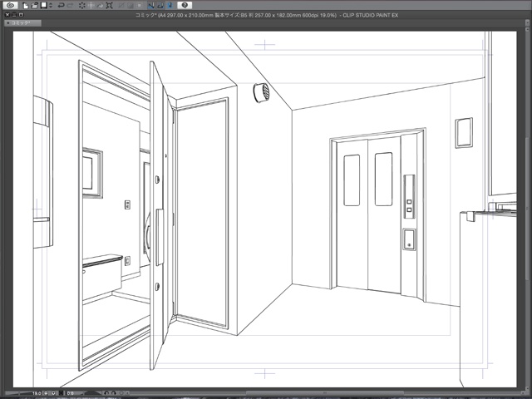The image size is (532, 399).
Task: Click the zoom slider at bottom
Action: coord(18,393)
